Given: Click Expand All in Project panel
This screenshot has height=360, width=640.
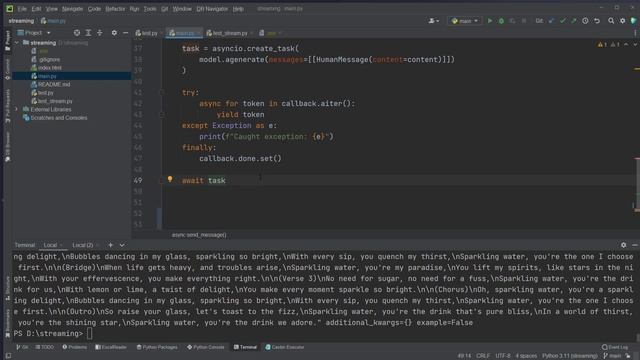Looking at the screenshot, I should tap(88, 33).
